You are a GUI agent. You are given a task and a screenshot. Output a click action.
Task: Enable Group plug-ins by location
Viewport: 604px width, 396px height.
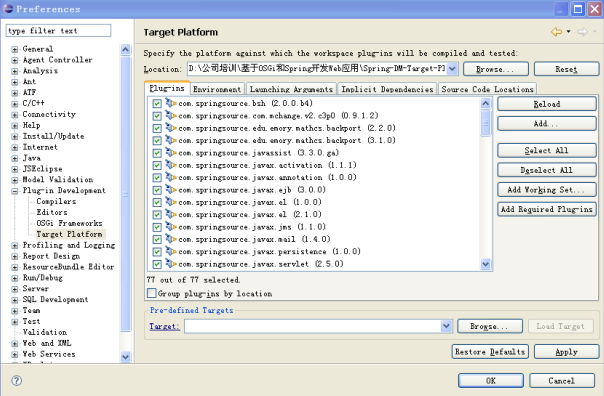(x=152, y=293)
